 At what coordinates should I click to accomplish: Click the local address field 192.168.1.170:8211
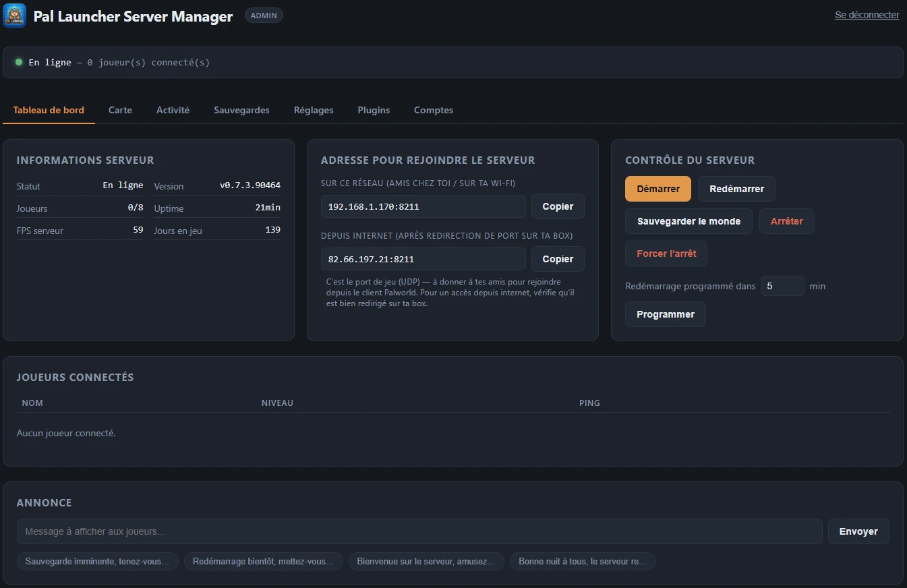click(423, 206)
